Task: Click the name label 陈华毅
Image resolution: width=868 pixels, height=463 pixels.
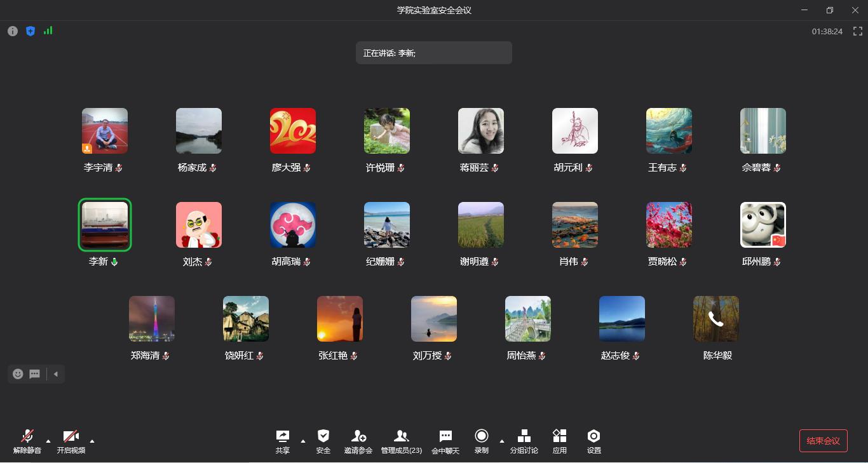Action: pos(718,356)
